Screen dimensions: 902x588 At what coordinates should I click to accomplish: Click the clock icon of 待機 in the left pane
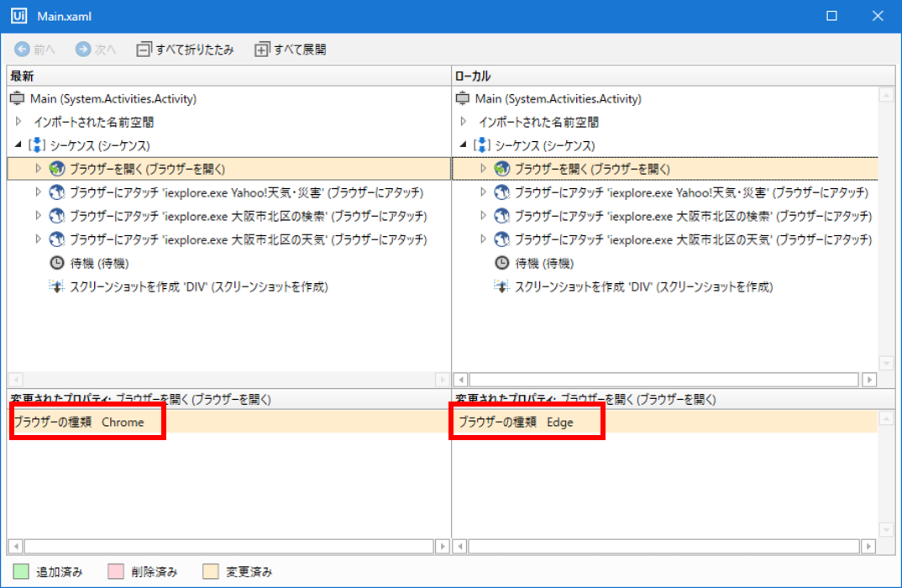tap(57, 263)
